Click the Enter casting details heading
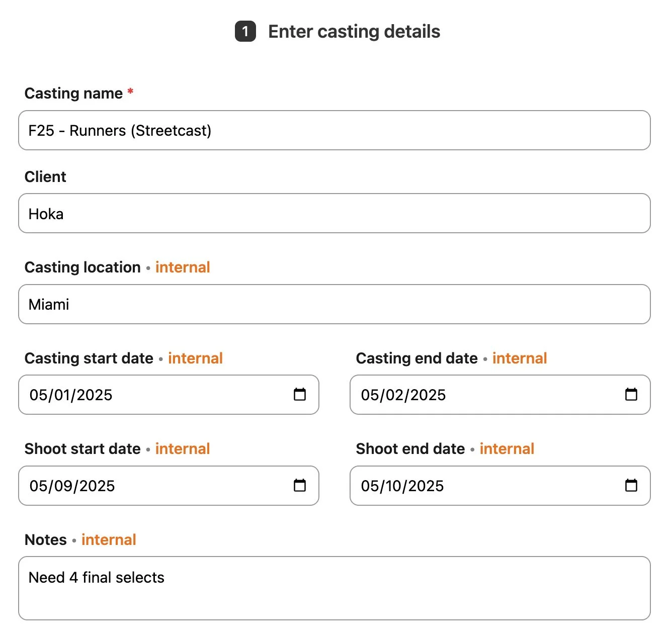 click(354, 32)
